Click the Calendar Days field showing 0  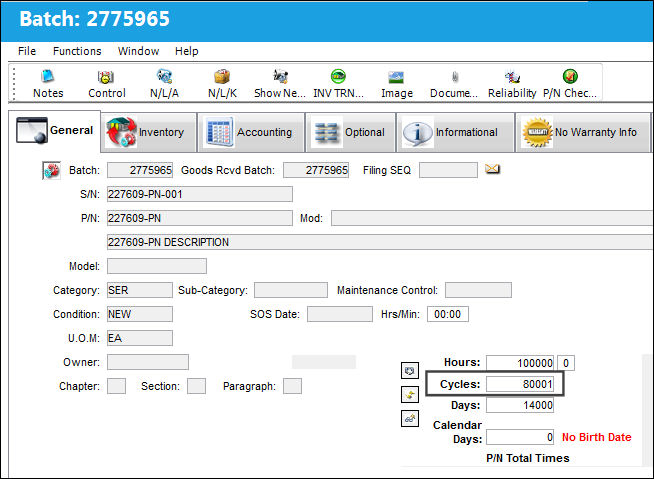tap(520, 437)
